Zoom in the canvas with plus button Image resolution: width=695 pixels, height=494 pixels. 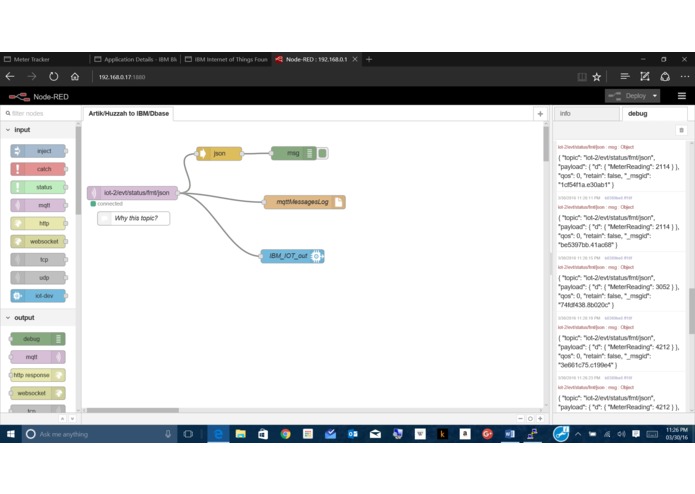pos(540,418)
